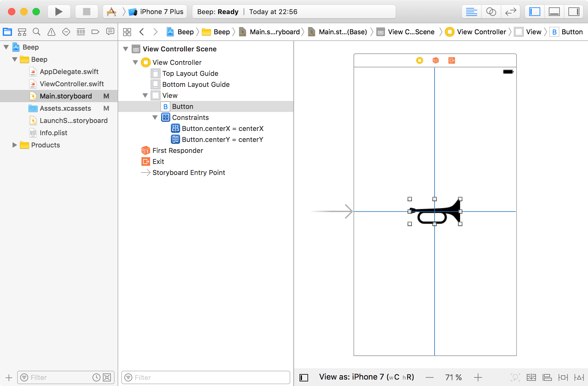
Task: Open the Issue navigator warning icon
Action: (x=51, y=32)
